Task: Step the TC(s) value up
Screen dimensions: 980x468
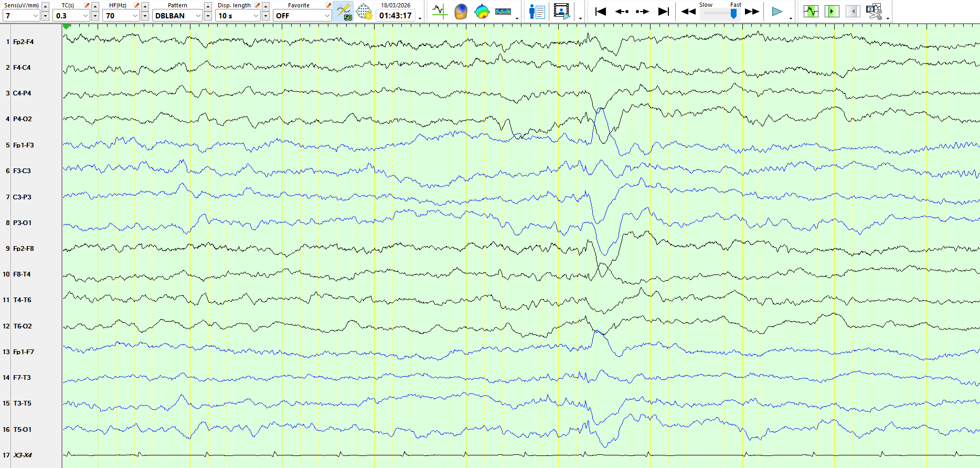Action: click(95, 6)
